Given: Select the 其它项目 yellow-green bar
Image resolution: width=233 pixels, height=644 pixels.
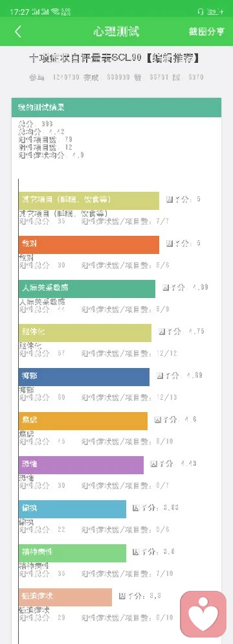Looking at the screenshot, I should [89, 201].
